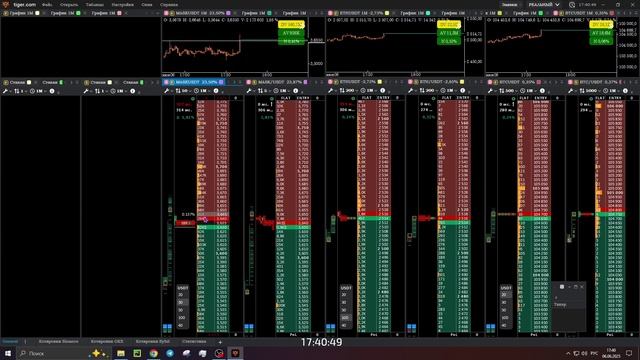Open the Справка menu
This screenshot has width=640, height=360.
[169, 4]
